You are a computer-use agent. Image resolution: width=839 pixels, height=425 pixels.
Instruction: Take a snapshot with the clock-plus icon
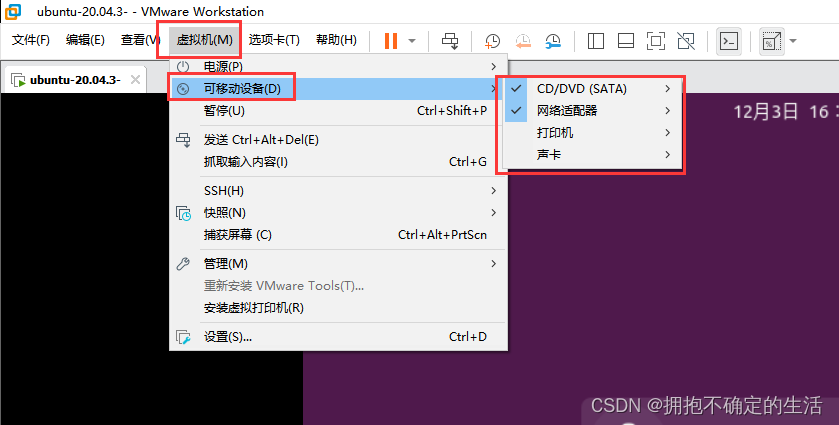tap(492, 41)
